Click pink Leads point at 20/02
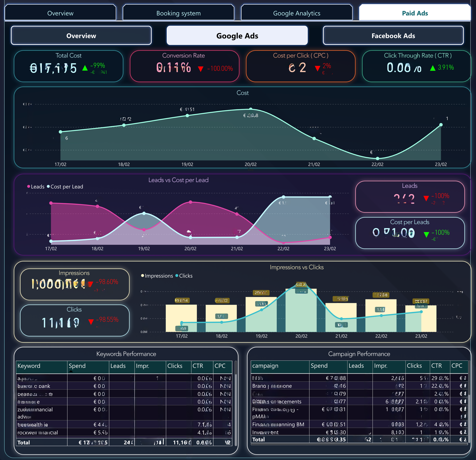Image resolution: width=476 pixels, height=460 pixels. (190, 202)
